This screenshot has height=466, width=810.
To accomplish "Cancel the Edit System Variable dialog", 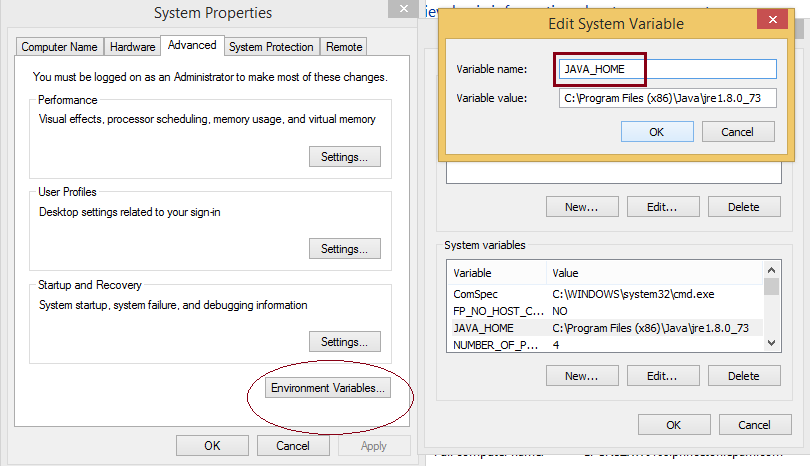I will pos(738,132).
